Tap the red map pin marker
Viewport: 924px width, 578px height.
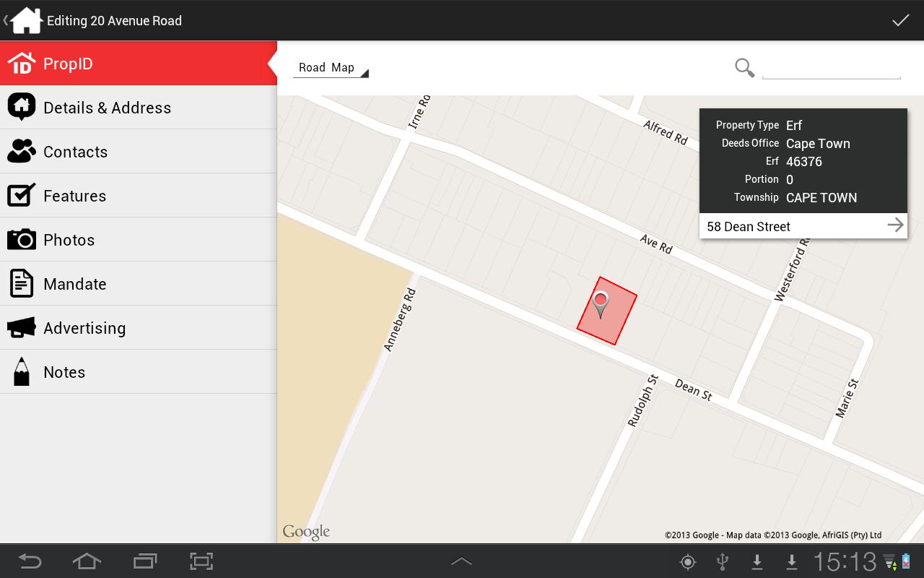coord(600,306)
